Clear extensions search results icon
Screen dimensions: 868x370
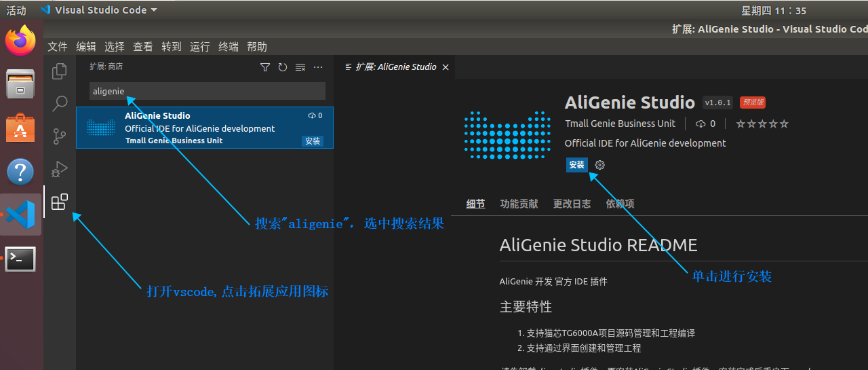(x=300, y=67)
